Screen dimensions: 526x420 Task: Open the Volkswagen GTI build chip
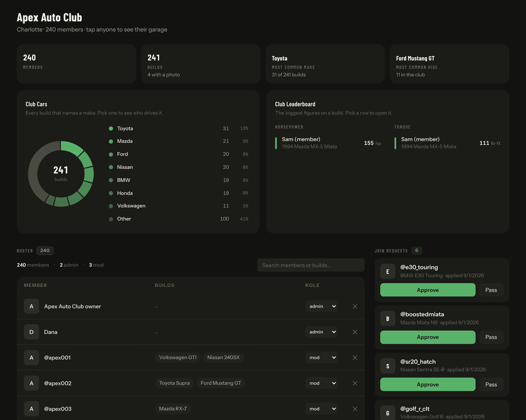coord(178,357)
